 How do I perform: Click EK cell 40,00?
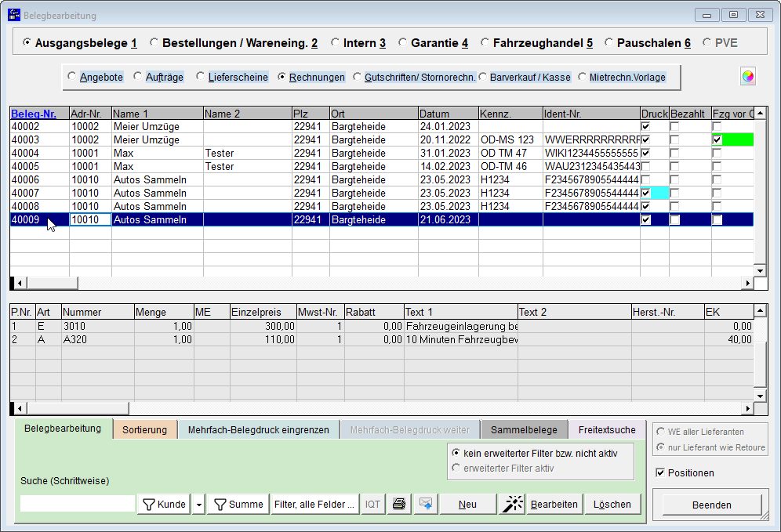click(728, 339)
